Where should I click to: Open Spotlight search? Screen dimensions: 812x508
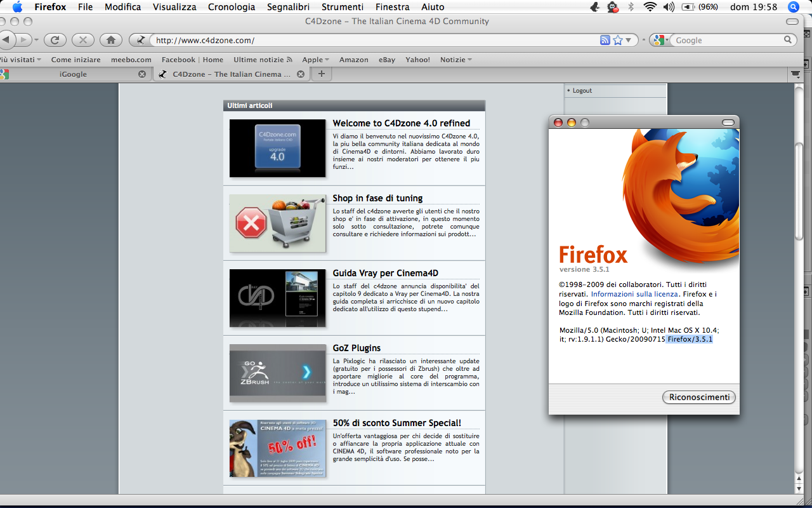(x=793, y=7)
